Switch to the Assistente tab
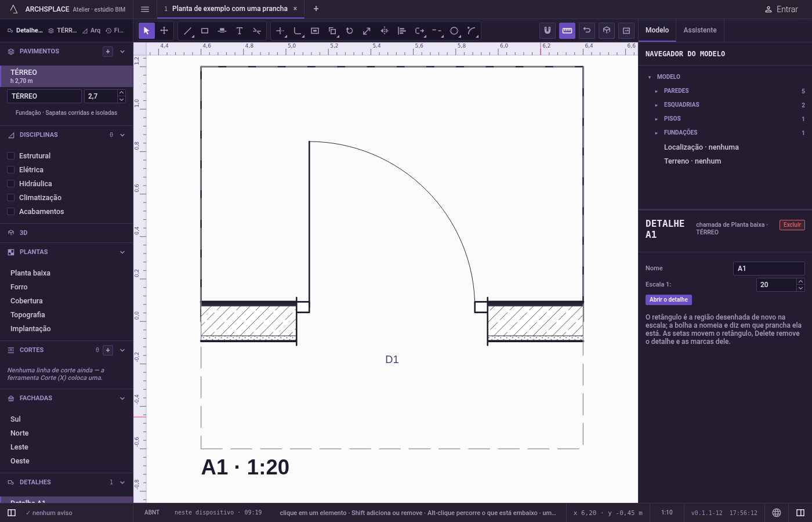The width and height of the screenshot is (812, 522). point(699,30)
